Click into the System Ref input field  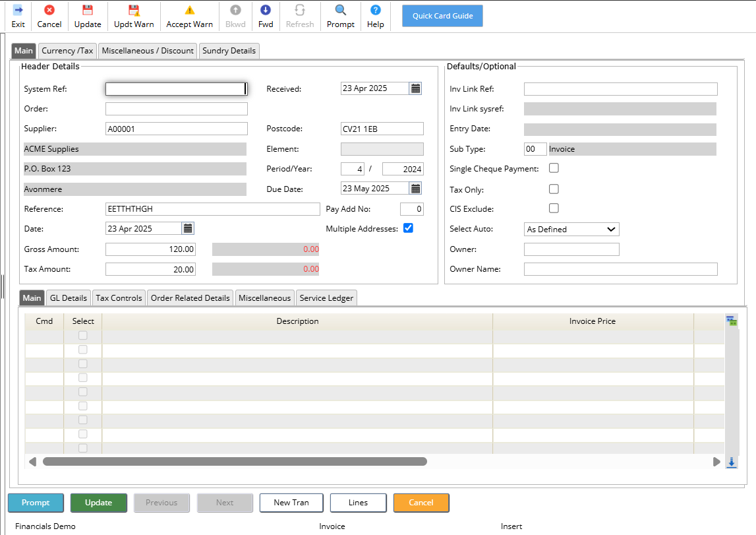(175, 89)
